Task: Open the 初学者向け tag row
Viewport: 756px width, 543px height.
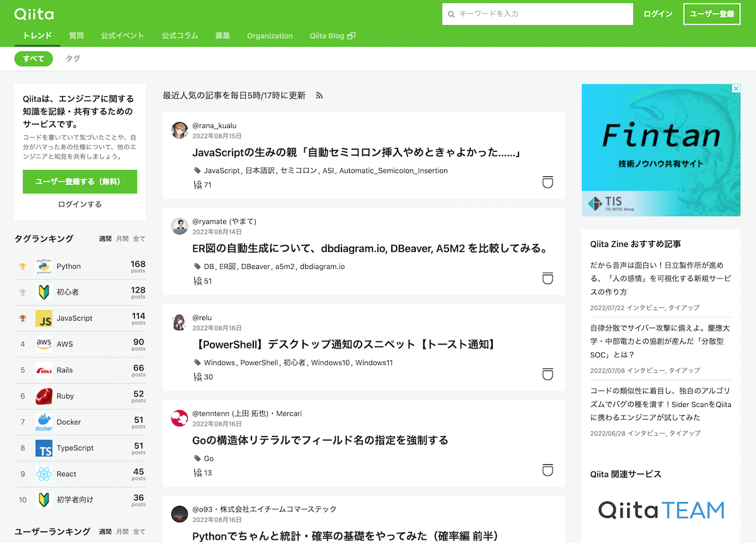Action: pyautogui.click(x=80, y=500)
